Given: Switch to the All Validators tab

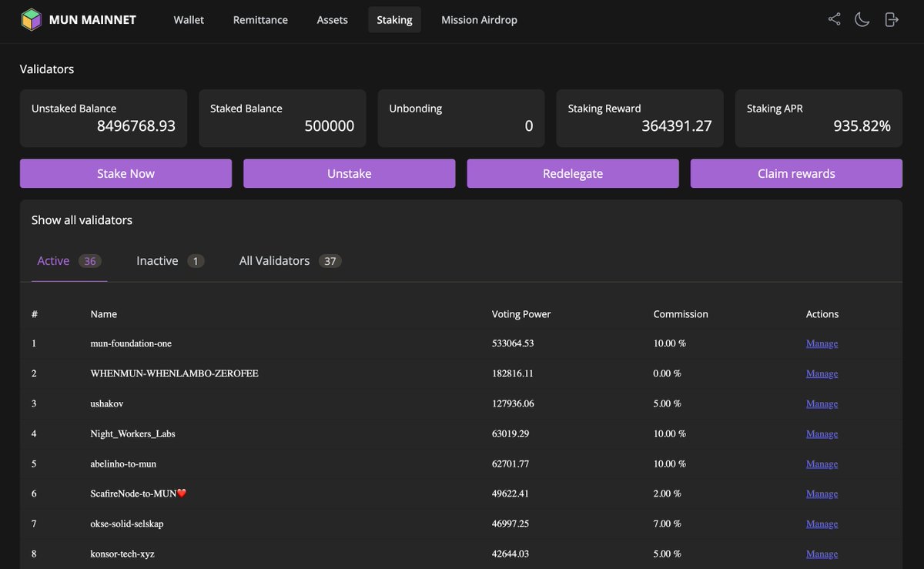Looking at the screenshot, I should coord(290,261).
